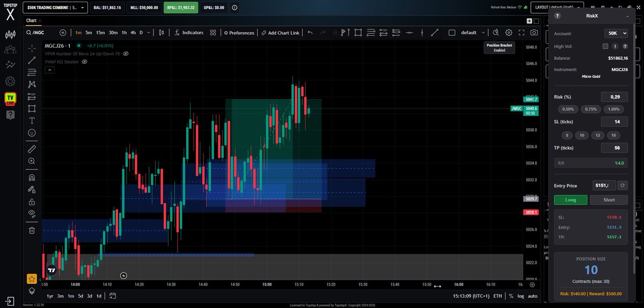The width and height of the screenshot is (644, 308).
Task: Toggle auto scale on price axis
Action: click(x=532, y=296)
